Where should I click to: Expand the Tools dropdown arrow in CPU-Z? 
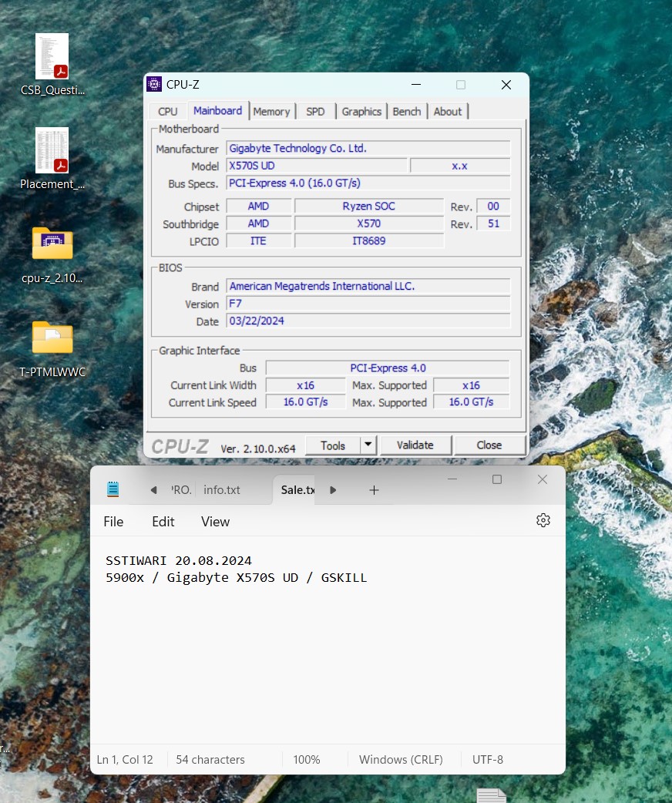(x=368, y=445)
